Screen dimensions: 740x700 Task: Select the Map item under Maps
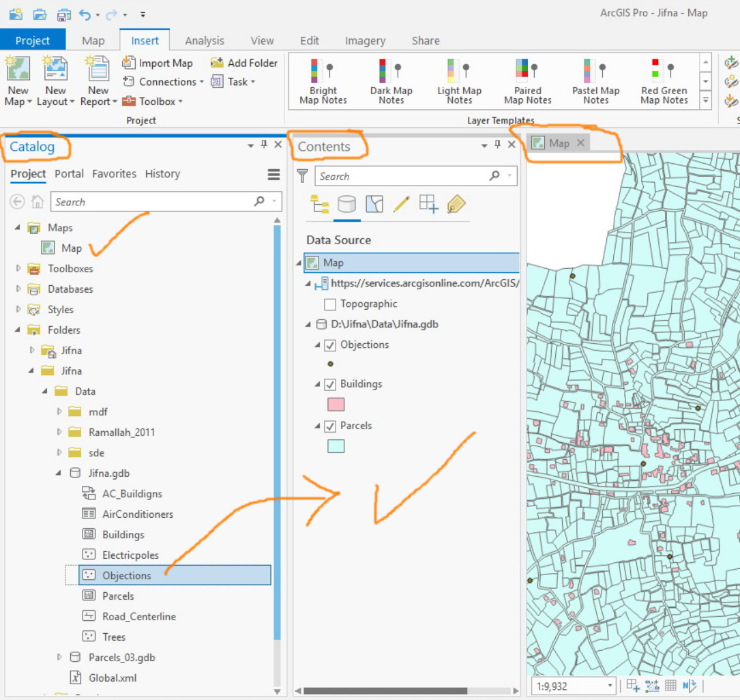coord(72,248)
